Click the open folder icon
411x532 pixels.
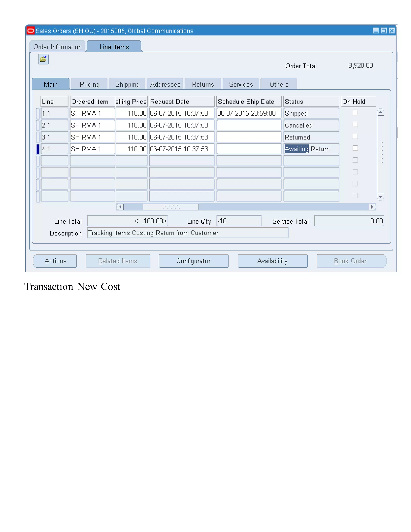[43, 59]
